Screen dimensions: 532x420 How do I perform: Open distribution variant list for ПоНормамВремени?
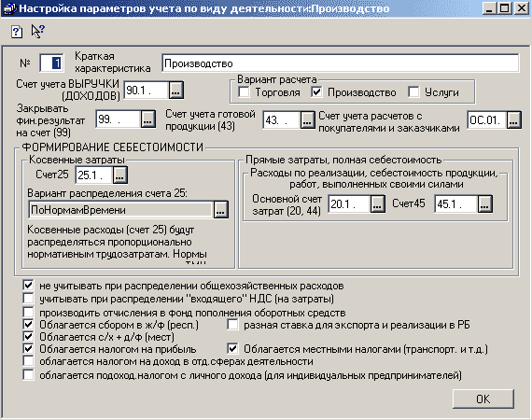221,210
